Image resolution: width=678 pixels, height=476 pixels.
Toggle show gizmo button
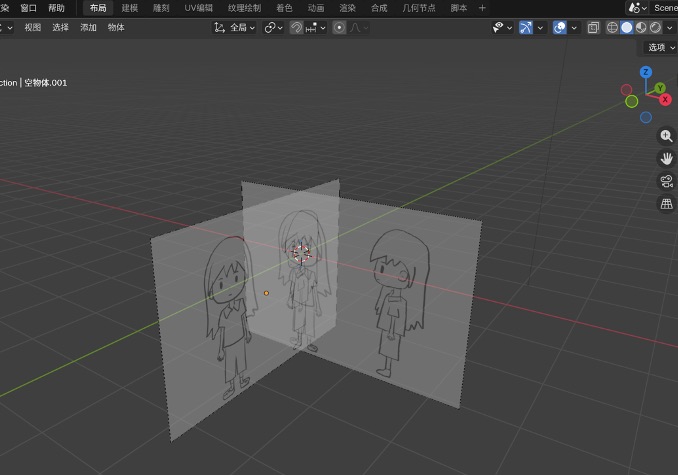525,28
